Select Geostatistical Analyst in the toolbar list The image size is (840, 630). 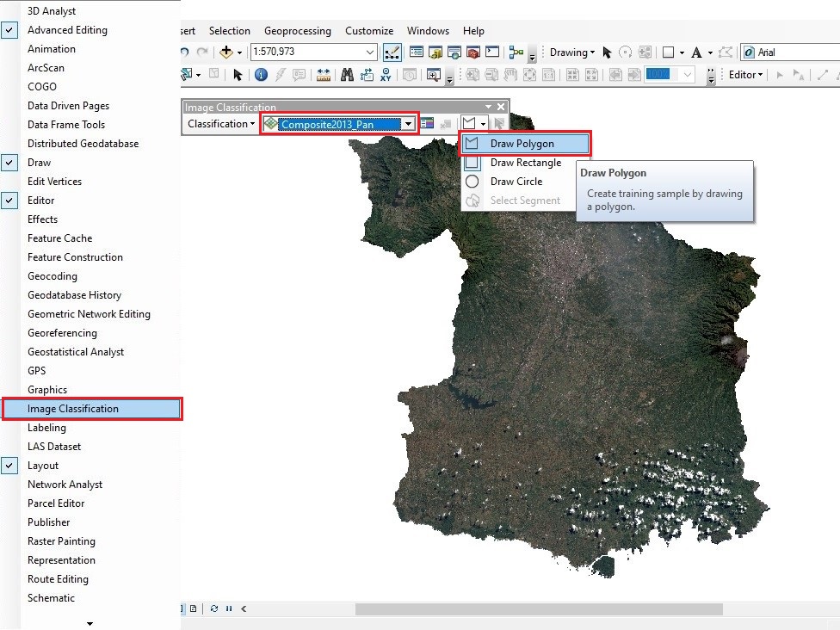coord(76,352)
